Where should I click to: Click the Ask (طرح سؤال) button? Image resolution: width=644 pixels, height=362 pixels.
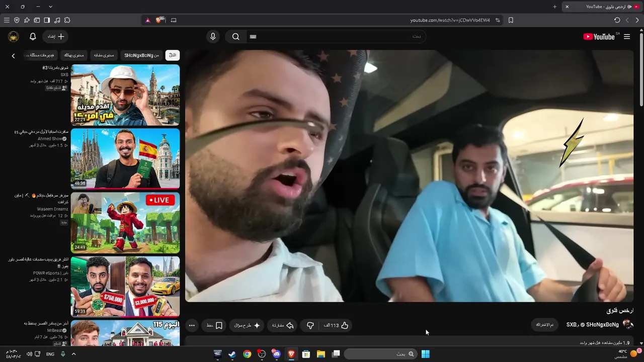point(248,325)
